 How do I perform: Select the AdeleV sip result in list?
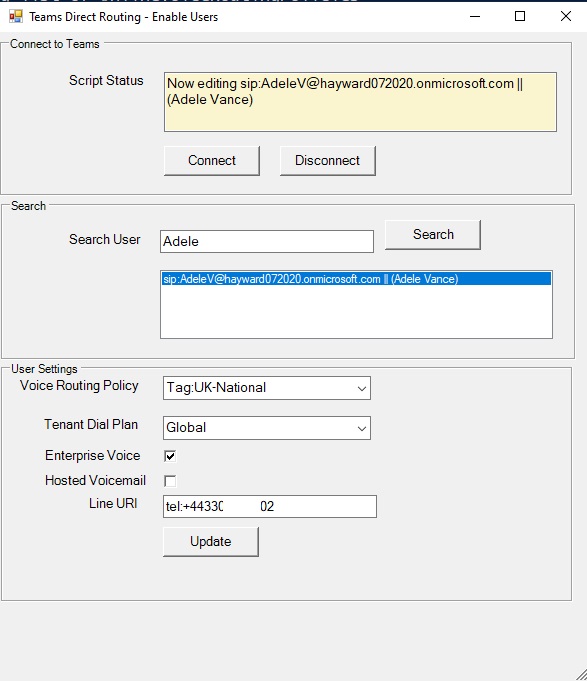[356, 279]
